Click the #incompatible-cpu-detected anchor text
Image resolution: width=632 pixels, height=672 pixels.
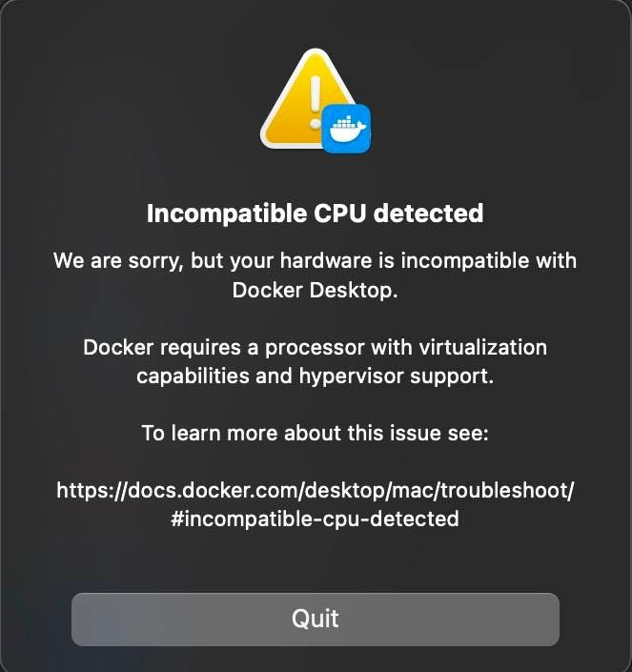click(x=315, y=519)
